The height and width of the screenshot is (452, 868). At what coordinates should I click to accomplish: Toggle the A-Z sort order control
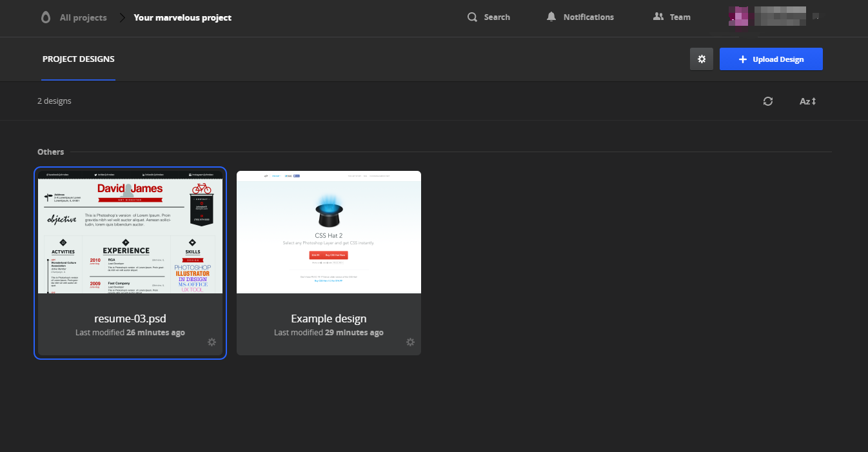[x=808, y=101]
